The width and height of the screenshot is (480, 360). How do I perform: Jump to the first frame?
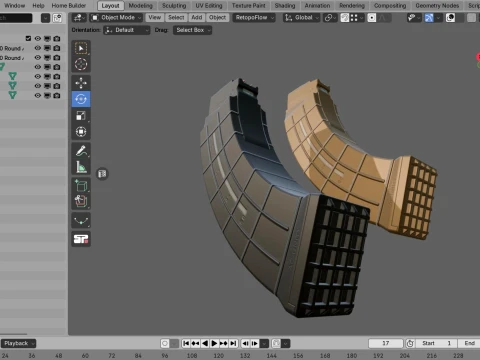[x=186, y=343]
